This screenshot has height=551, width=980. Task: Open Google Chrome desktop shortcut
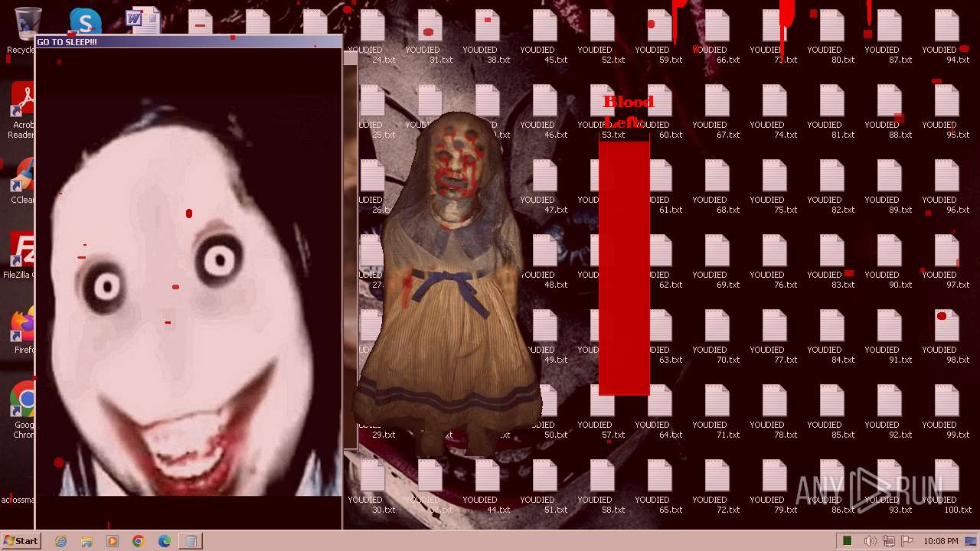tap(23, 410)
